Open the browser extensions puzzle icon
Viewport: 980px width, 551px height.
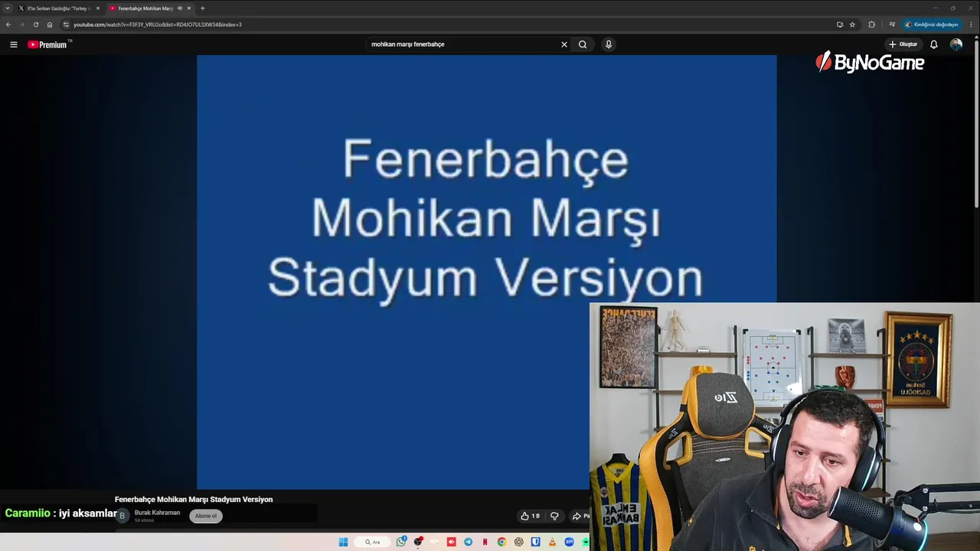tap(871, 24)
